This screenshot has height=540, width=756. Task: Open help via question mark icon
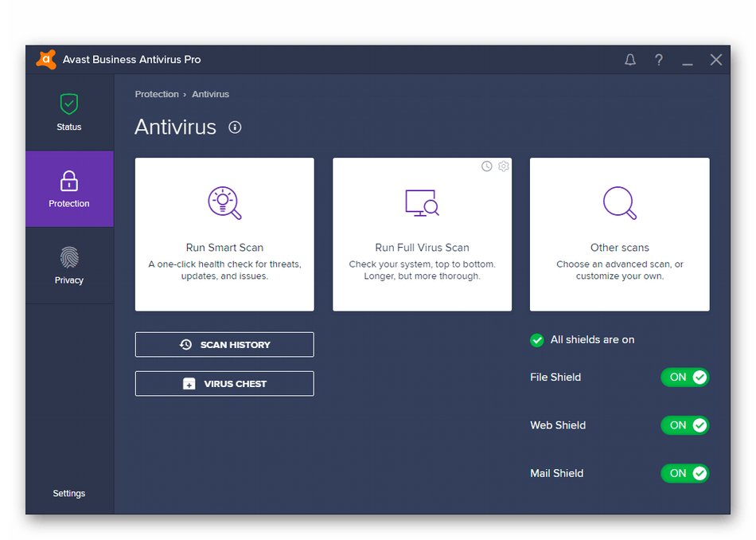point(659,60)
